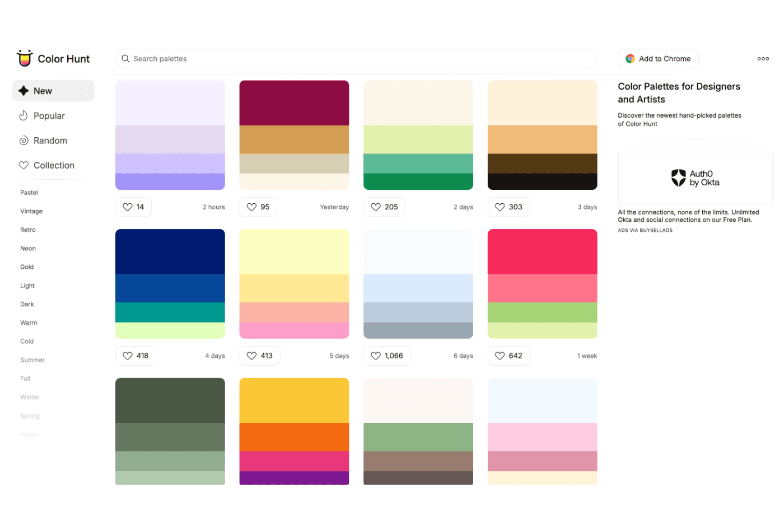Click the Add to Chrome button
This screenshot has width=784, height=532.
tap(658, 59)
